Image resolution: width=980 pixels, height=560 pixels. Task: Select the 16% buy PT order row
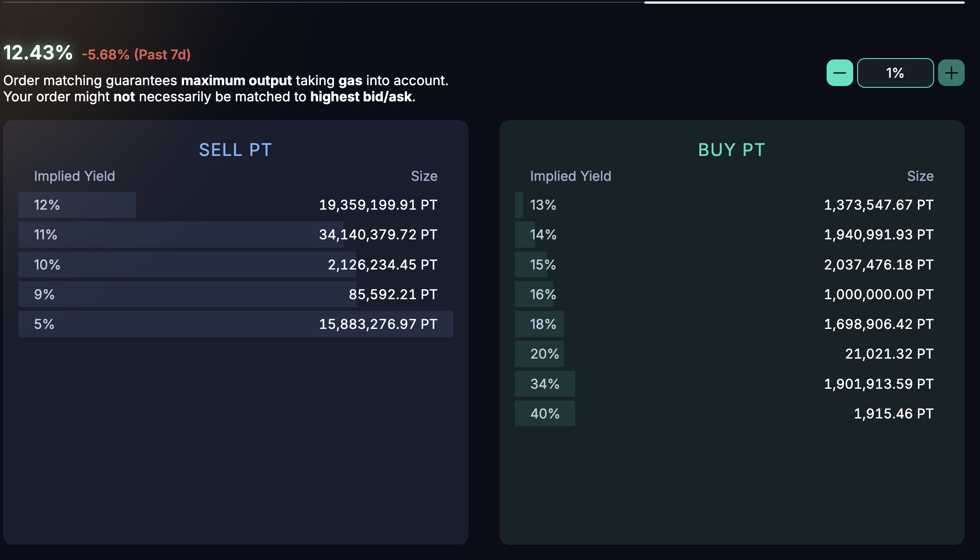(x=732, y=294)
